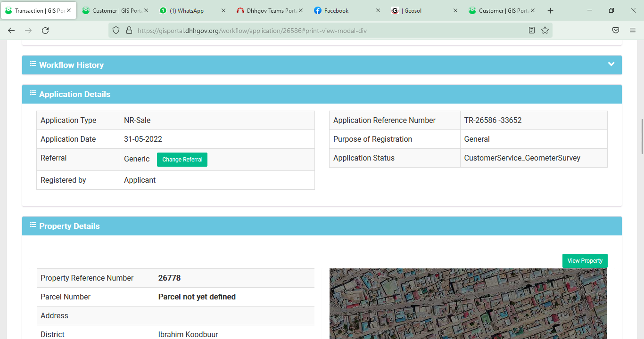Screen dimensions: 644x339
Task: Open the last Customer GIS Portal tab
Action: [x=502, y=10]
